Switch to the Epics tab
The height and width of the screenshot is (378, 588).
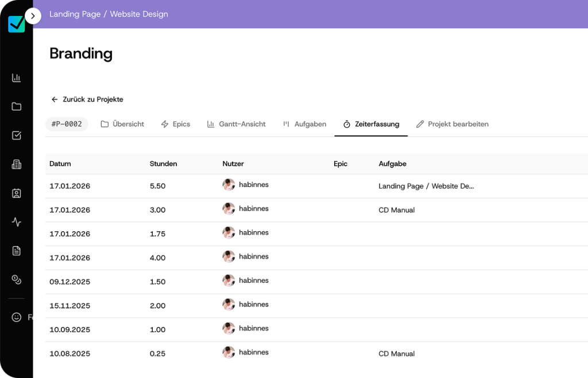tap(176, 124)
